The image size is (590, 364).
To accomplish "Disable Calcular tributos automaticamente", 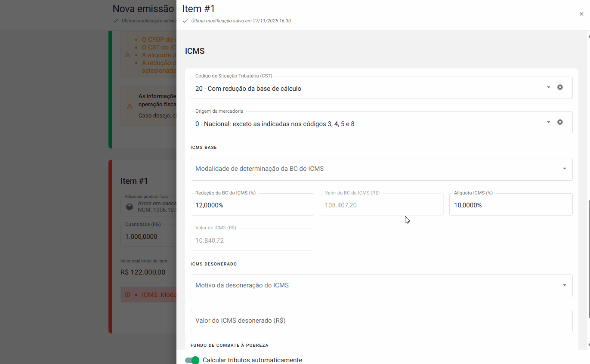I will coord(192,360).
